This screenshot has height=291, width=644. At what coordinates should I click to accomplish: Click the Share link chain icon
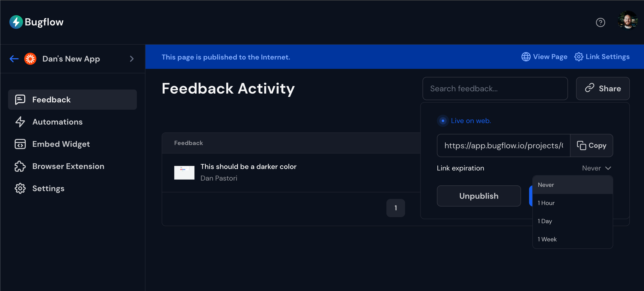590,88
